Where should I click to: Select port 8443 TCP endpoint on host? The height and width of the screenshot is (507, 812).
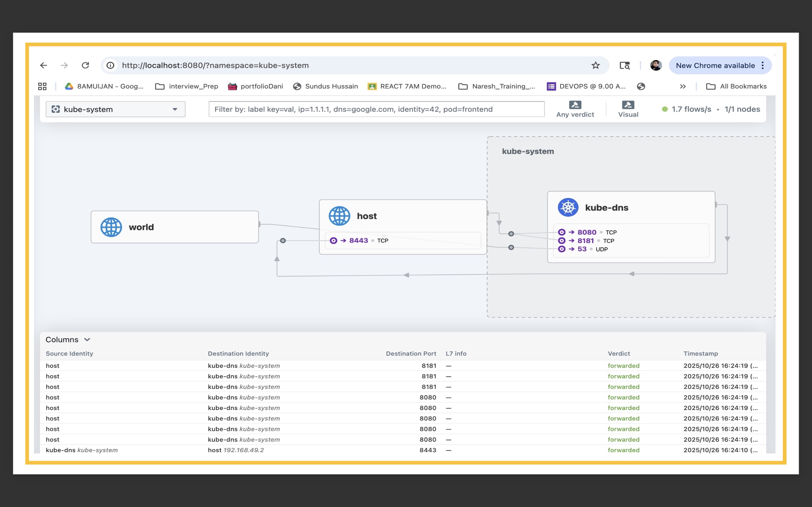[x=358, y=241]
